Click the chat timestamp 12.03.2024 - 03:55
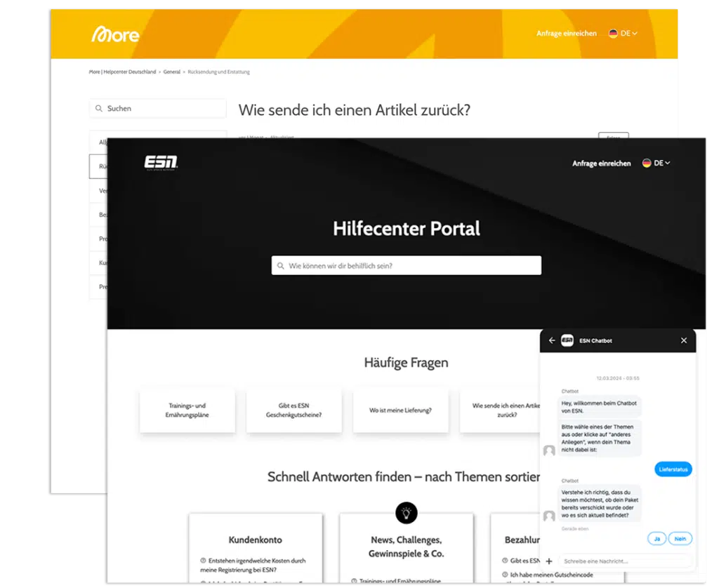 [618, 379]
